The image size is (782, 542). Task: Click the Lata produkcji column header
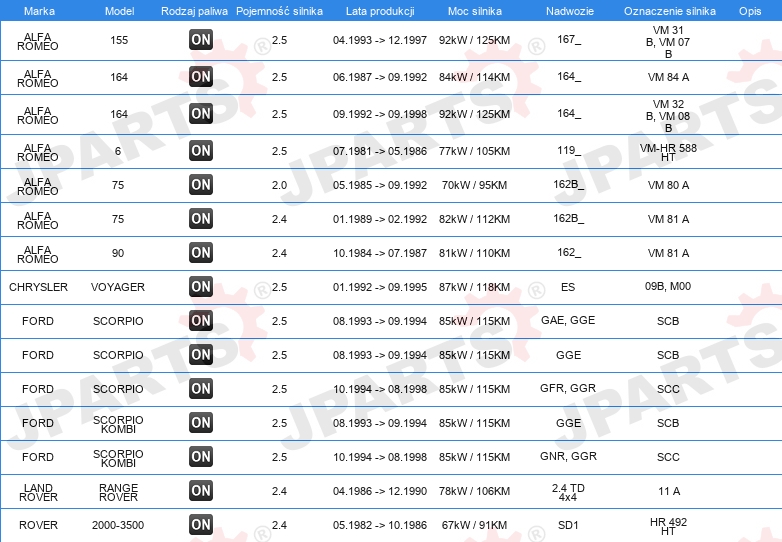[x=380, y=11]
